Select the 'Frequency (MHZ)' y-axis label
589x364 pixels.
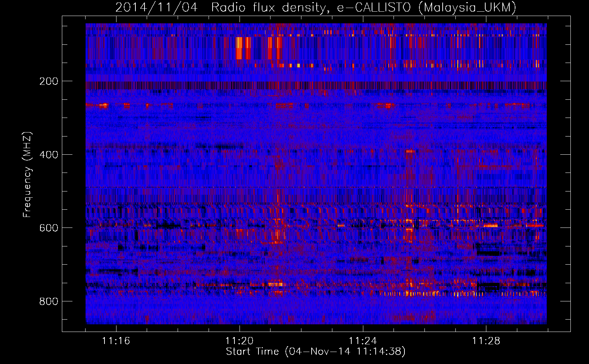27,175
